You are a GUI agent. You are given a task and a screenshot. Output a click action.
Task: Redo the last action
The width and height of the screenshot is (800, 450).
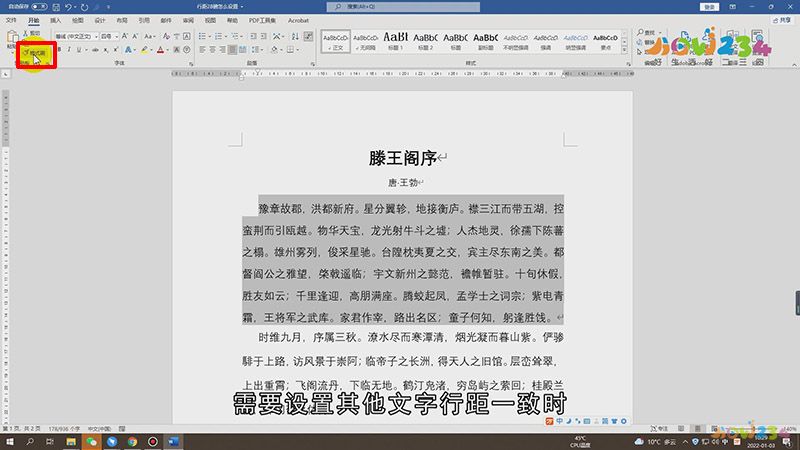[84, 7]
